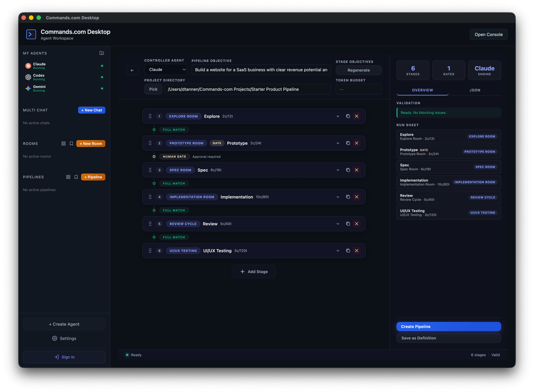This screenshot has height=392, width=534.
Task: Duplicate the Prototype stage
Action: tap(348, 143)
